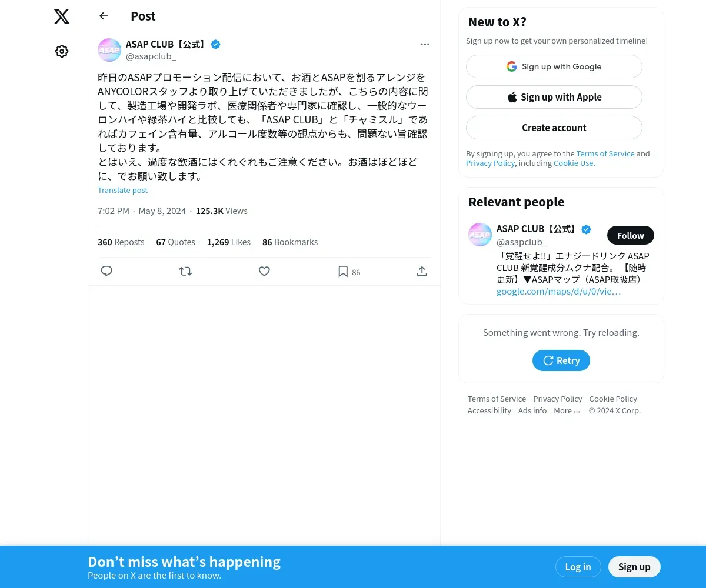Open the three-dot post options menu

425,44
